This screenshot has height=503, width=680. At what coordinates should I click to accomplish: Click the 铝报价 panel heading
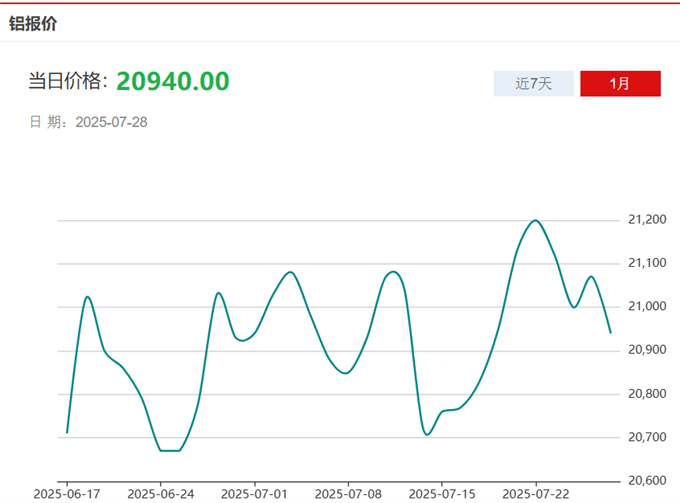pos(34,23)
